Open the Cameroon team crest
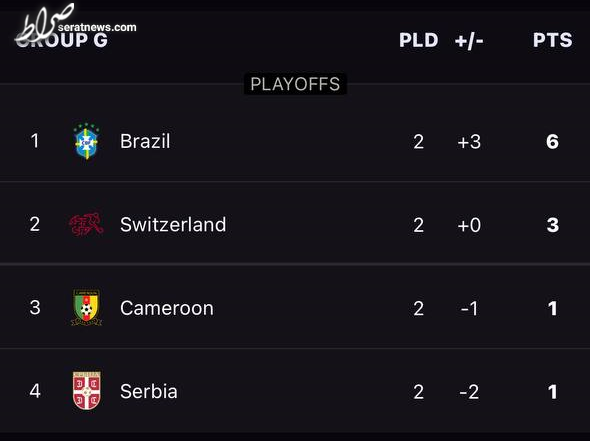 [87, 308]
